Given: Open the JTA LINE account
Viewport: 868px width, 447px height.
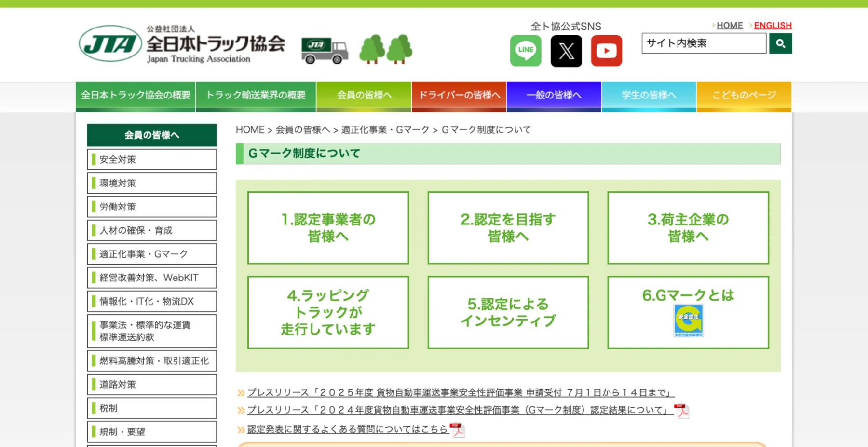Looking at the screenshot, I should (x=525, y=50).
